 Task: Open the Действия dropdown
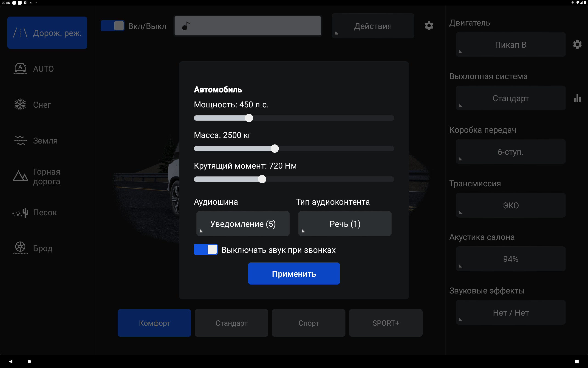click(373, 26)
